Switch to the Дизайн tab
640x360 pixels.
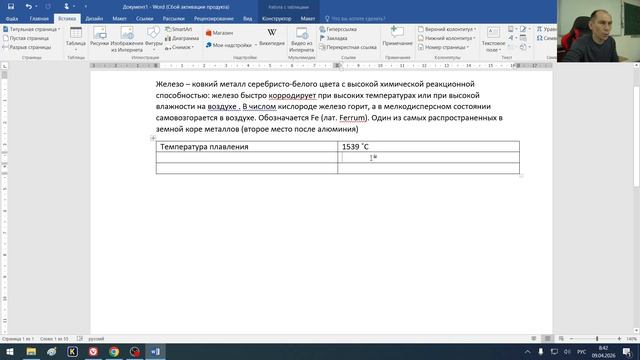coord(94,19)
